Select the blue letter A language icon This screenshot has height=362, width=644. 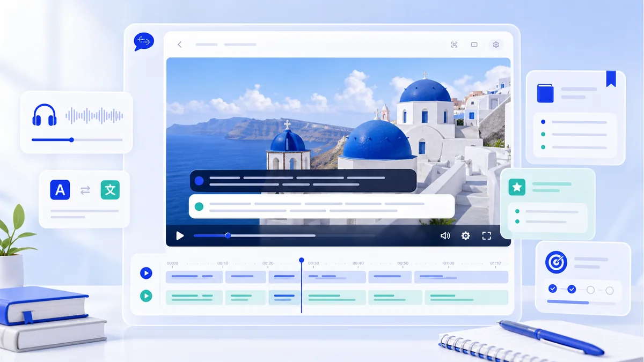point(60,190)
